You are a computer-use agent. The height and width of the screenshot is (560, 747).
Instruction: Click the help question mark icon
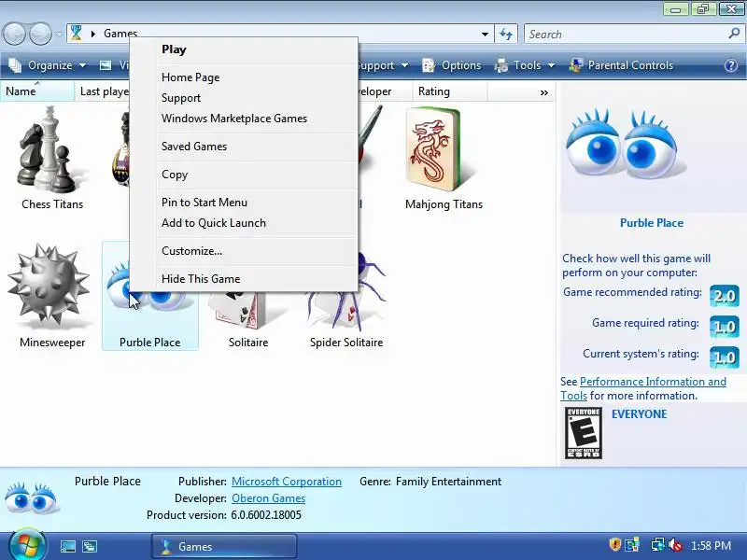tap(731, 65)
